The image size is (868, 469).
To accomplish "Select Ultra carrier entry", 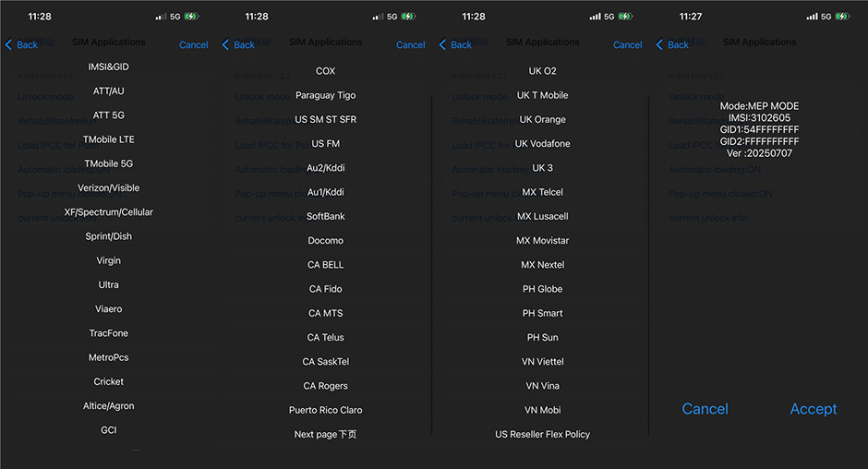I will [x=109, y=284].
